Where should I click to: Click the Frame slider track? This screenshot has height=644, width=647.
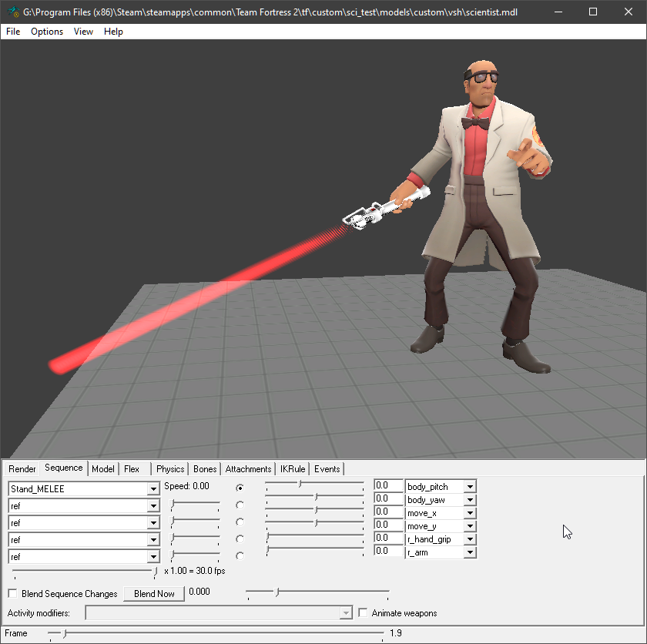pyautogui.click(x=216, y=633)
